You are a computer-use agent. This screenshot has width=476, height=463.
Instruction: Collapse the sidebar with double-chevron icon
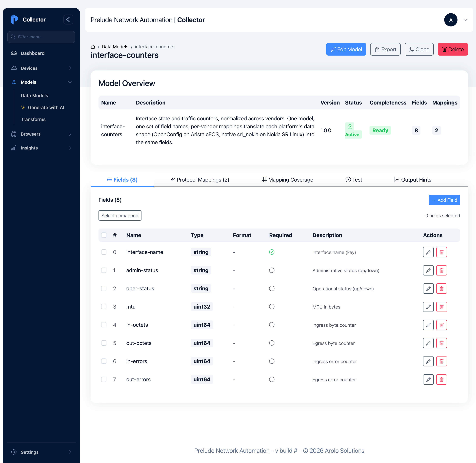click(x=68, y=20)
